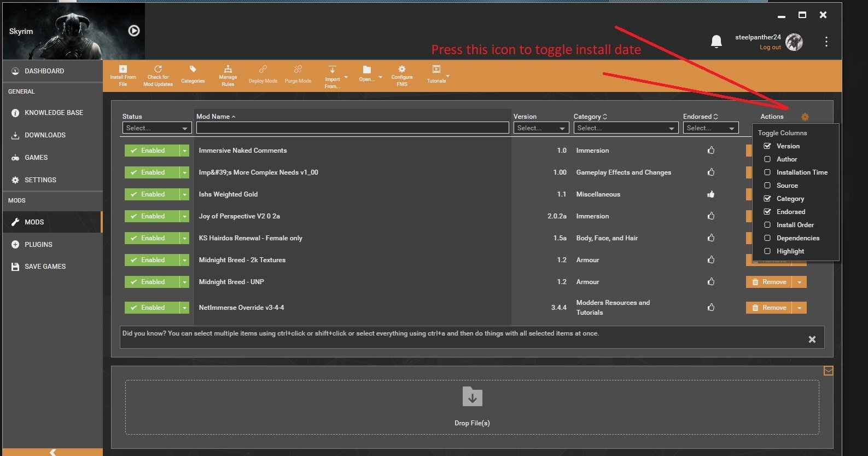This screenshot has width=868, height=456.
Task: Open the Settings section
Action: click(x=53, y=180)
